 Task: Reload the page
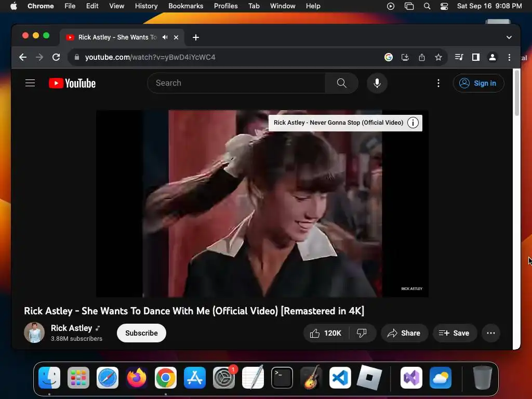(56, 57)
